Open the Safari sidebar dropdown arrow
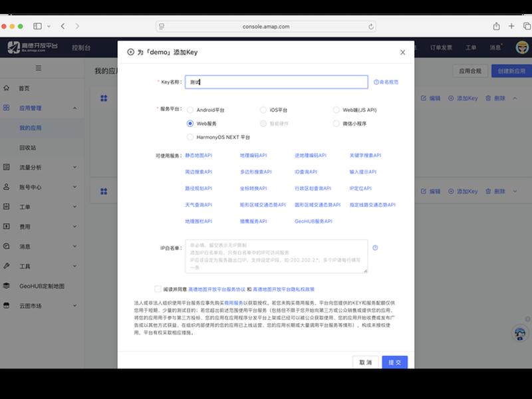The height and width of the screenshot is (399, 532). pos(49,26)
